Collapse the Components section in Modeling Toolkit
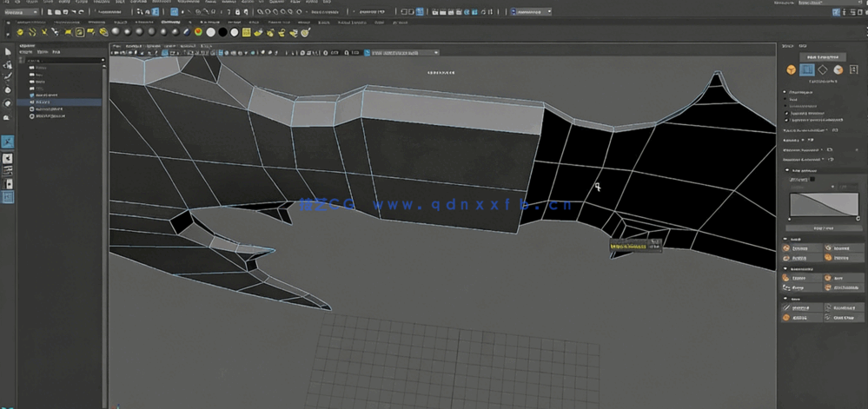The image size is (868, 409). click(785, 269)
